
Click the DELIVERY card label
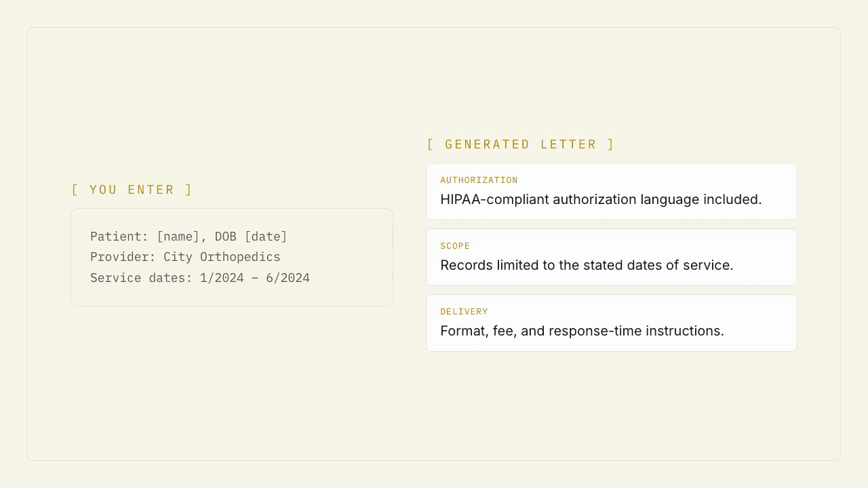pyautogui.click(x=464, y=312)
